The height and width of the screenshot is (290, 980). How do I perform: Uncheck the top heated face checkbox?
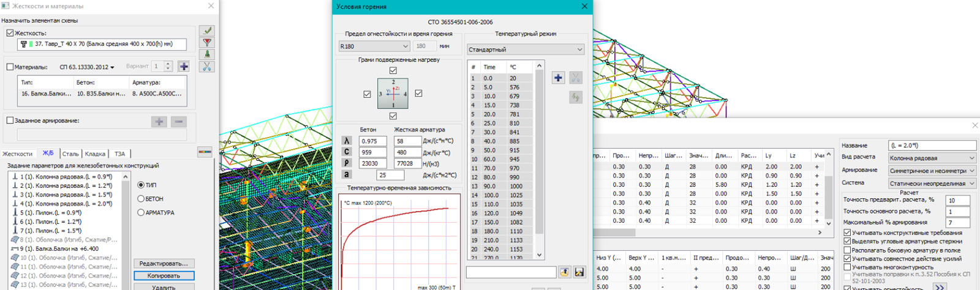pos(393,71)
